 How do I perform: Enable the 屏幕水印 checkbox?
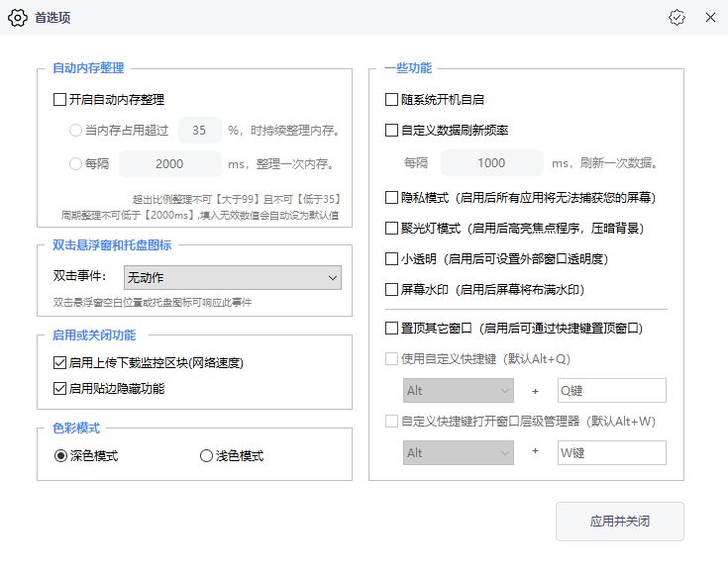point(391,290)
